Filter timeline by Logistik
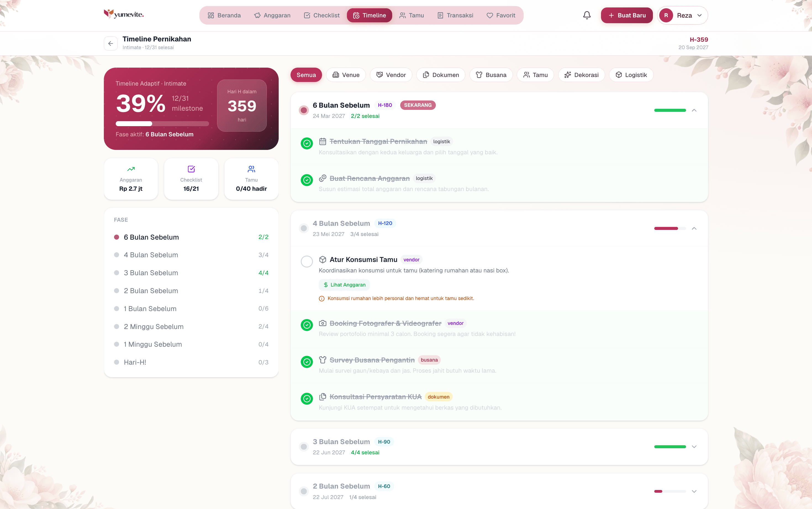 click(x=631, y=75)
